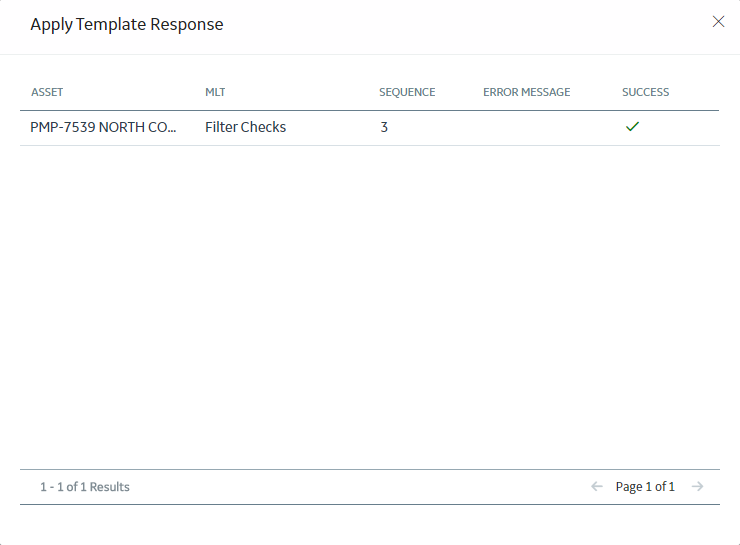740x545 pixels.
Task: Click the empty area below the PMP-7539 row
Action: point(370,307)
